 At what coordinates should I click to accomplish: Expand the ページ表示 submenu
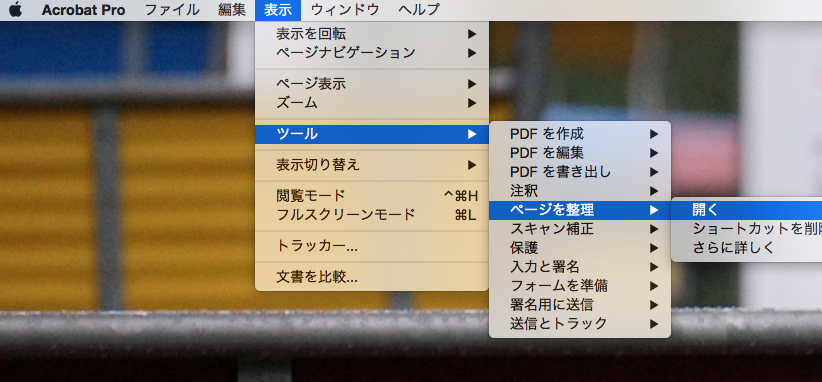(x=372, y=84)
